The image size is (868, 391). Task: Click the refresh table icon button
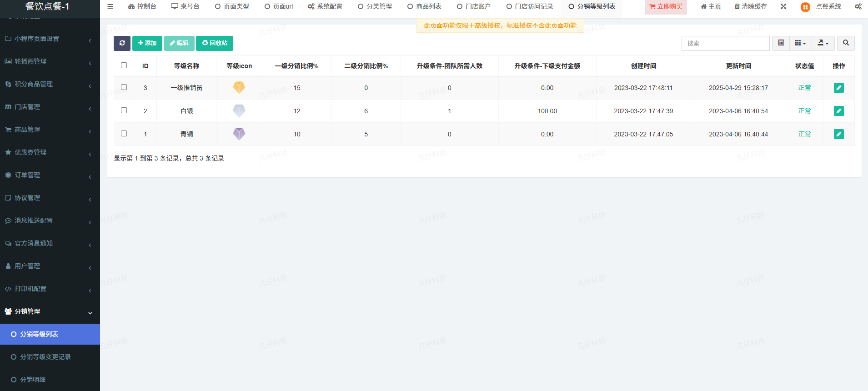122,43
